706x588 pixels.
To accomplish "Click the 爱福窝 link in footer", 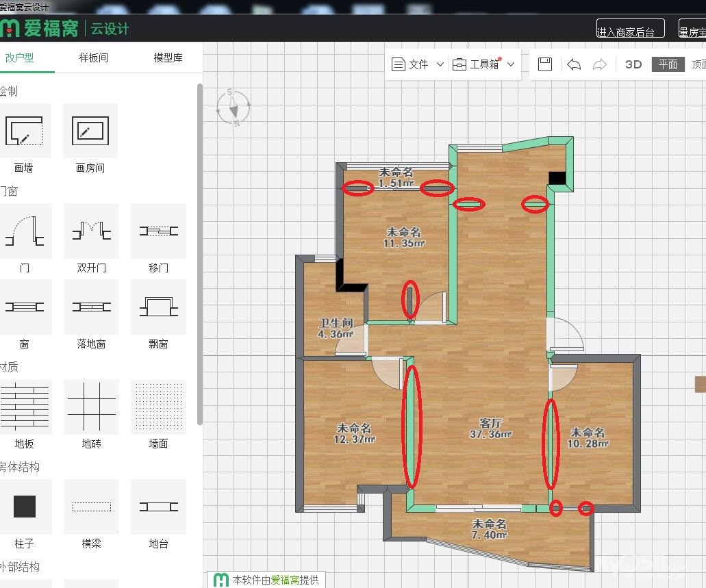I will [x=285, y=580].
